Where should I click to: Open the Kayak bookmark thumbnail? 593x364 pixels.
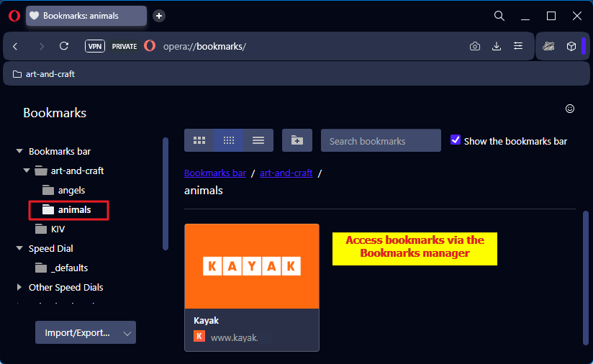click(252, 266)
